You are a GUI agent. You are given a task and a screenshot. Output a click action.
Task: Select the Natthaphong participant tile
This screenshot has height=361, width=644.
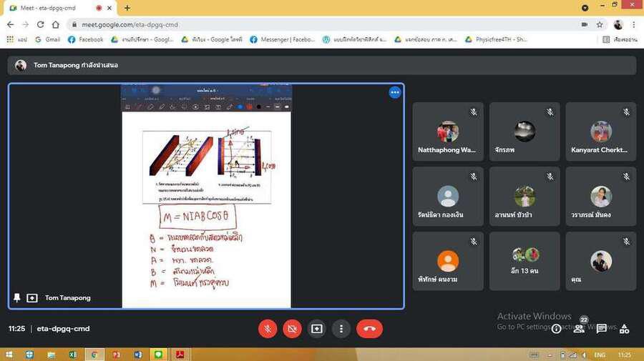[448, 132]
